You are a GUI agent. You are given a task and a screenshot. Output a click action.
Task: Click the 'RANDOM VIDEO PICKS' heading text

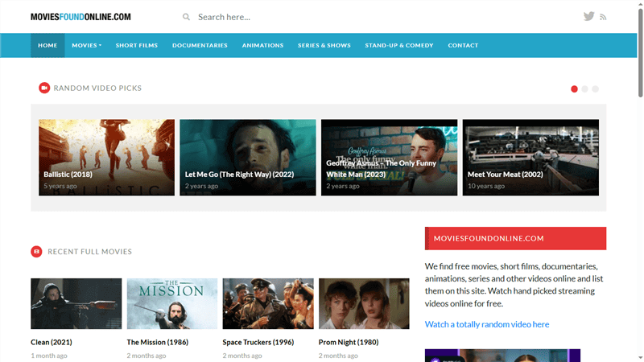(97, 88)
